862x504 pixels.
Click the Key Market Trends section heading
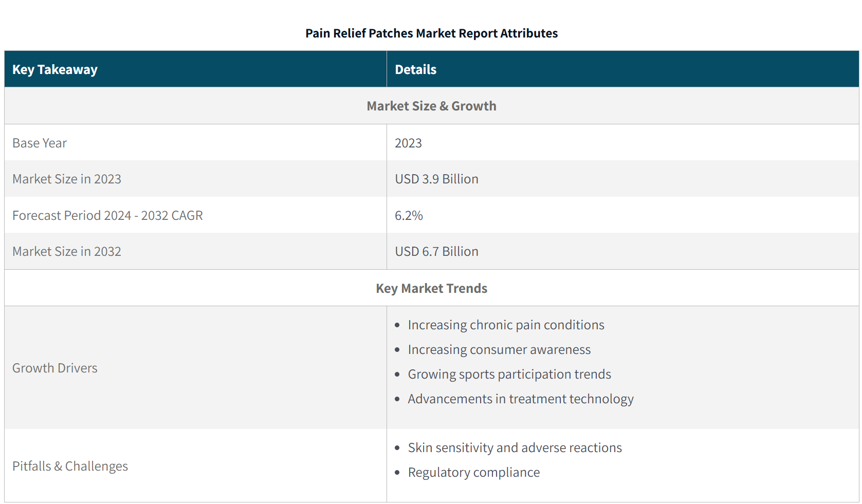click(x=431, y=289)
